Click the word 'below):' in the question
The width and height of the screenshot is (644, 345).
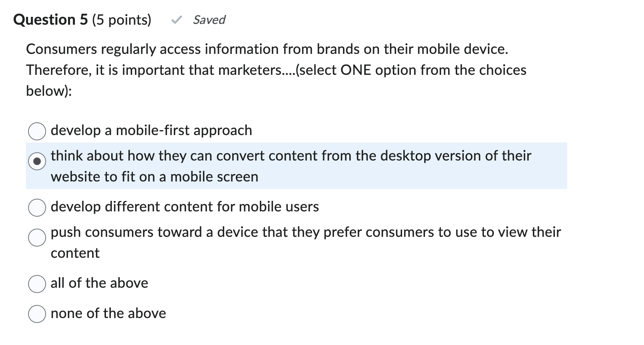(x=49, y=91)
